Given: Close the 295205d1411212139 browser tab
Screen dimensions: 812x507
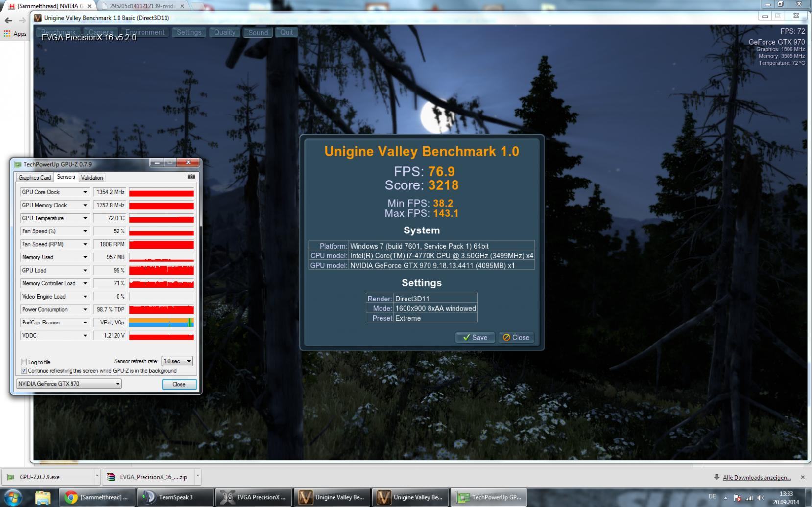Looking at the screenshot, I should [182, 6].
